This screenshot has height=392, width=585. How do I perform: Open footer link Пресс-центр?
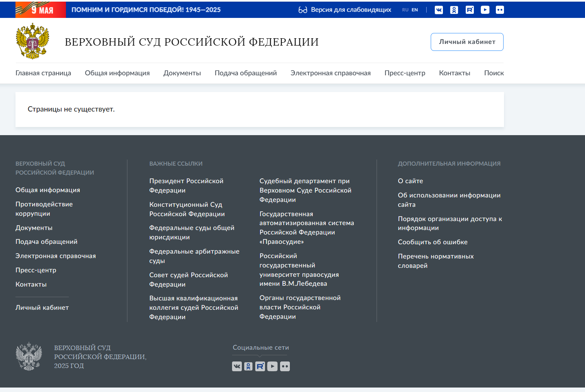point(36,270)
